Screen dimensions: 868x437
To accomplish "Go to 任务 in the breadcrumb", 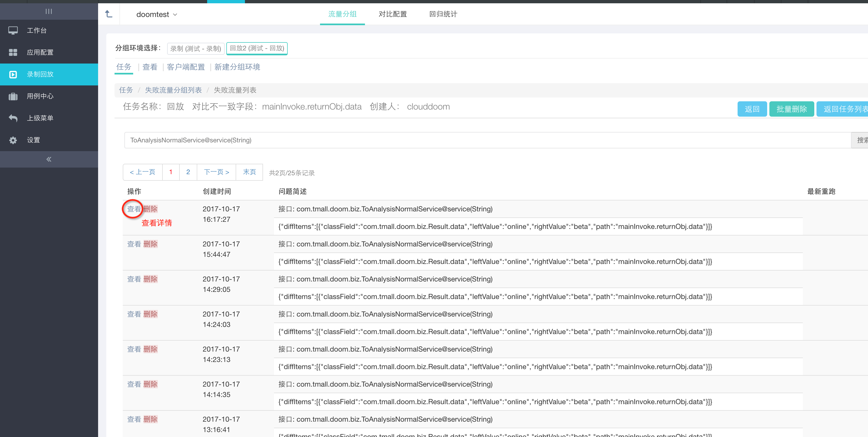I will [x=126, y=90].
